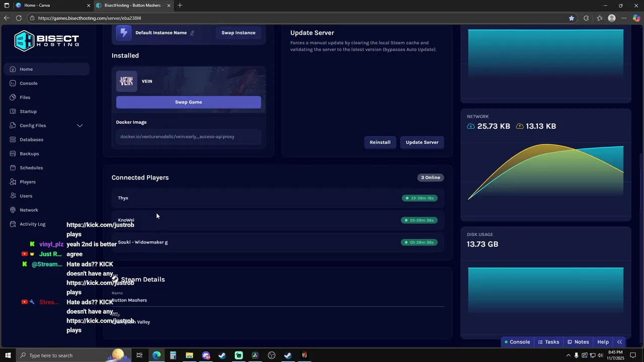Open the Windows Start menu
Screen dimensions: 644x362
tap(8, 355)
